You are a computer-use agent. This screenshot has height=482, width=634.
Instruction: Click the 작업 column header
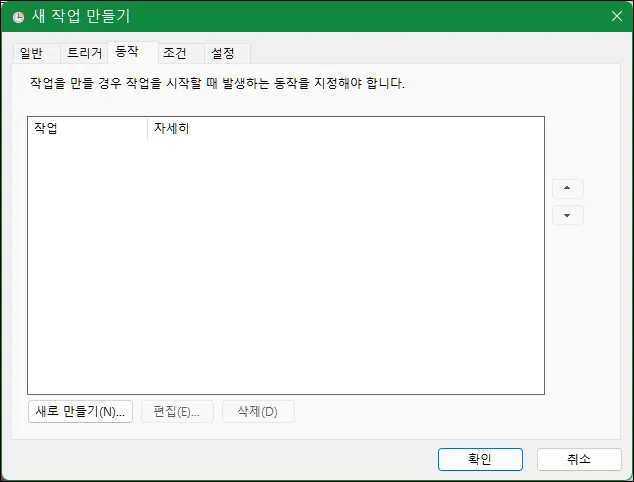(x=87, y=129)
